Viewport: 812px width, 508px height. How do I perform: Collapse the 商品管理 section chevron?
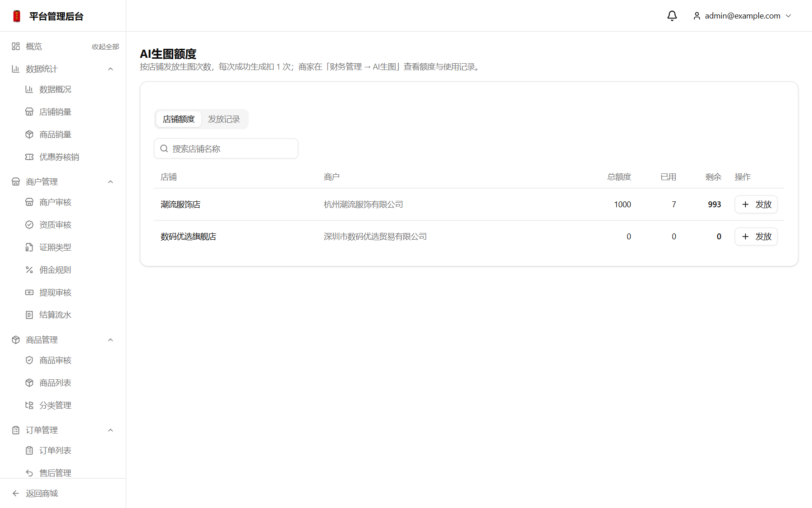111,340
